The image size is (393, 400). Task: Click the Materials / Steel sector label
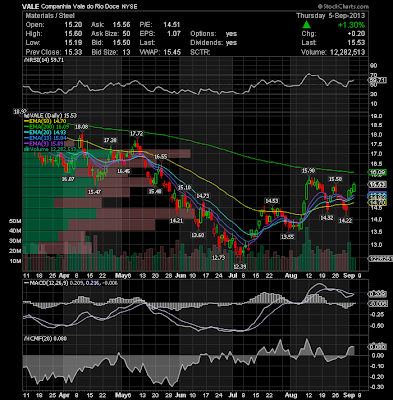50,16
